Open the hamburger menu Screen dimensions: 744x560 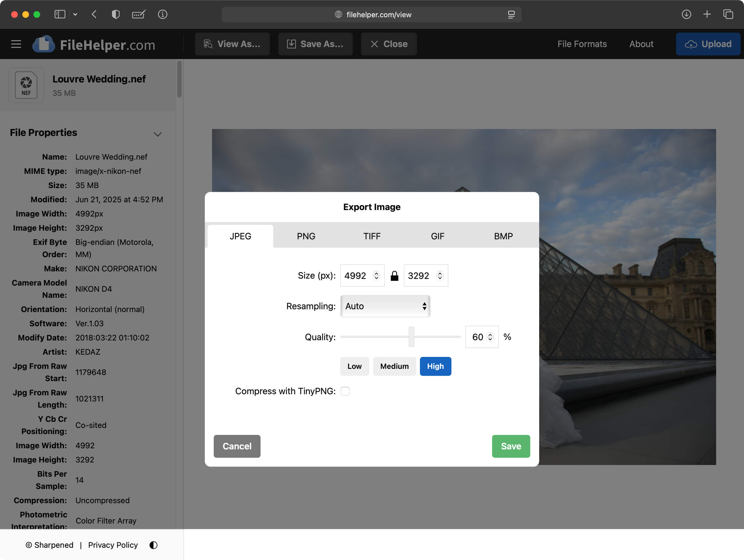click(16, 44)
